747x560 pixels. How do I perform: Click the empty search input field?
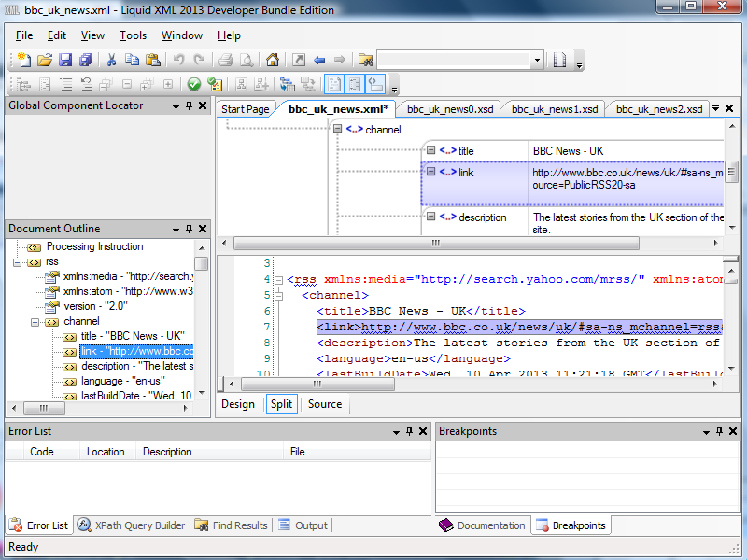point(453,61)
